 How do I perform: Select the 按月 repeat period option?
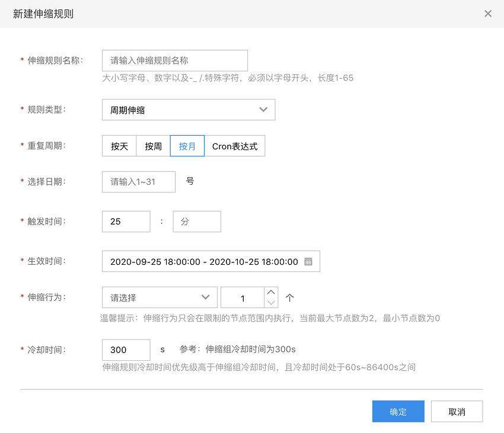tap(187, 146)
